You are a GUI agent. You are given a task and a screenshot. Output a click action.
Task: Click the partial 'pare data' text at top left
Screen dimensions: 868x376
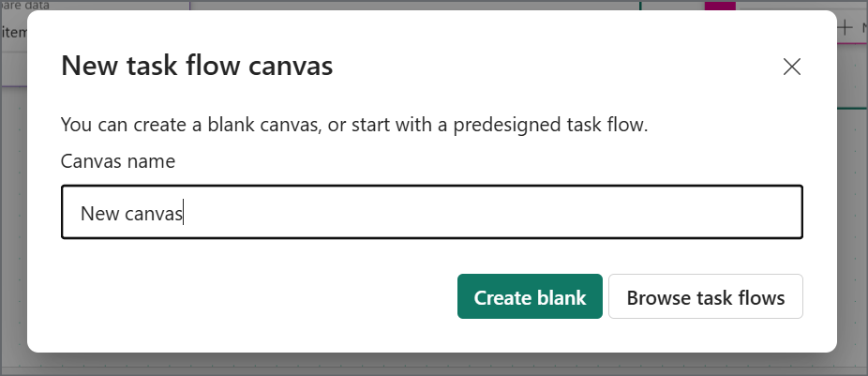point(24,5)
